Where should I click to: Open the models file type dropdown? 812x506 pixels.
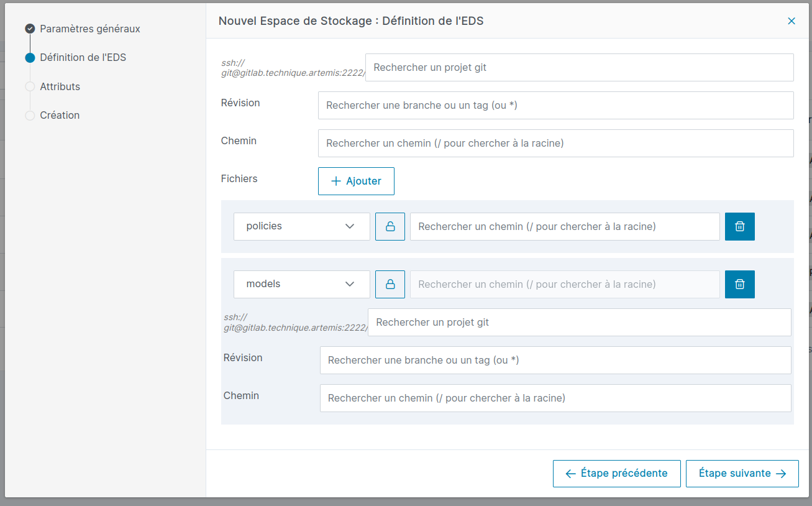point(301,284)
